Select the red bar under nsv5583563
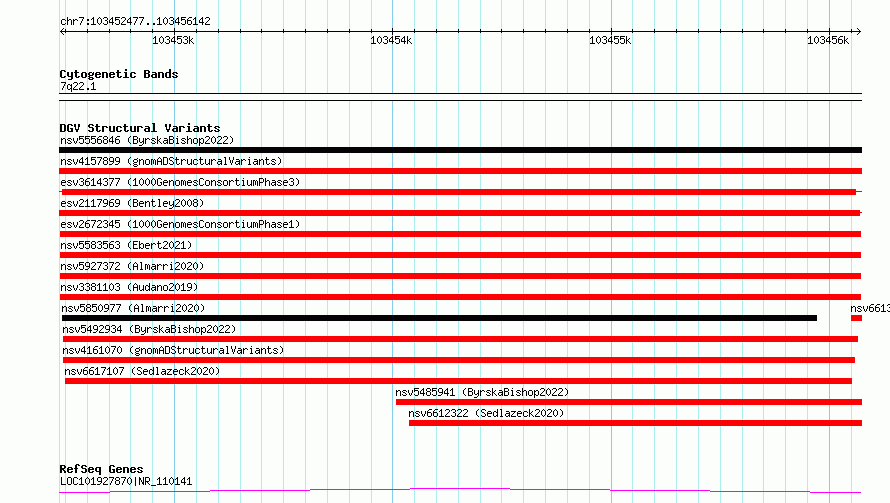This screenshot has width=890, height=503. tap(460, 255)
